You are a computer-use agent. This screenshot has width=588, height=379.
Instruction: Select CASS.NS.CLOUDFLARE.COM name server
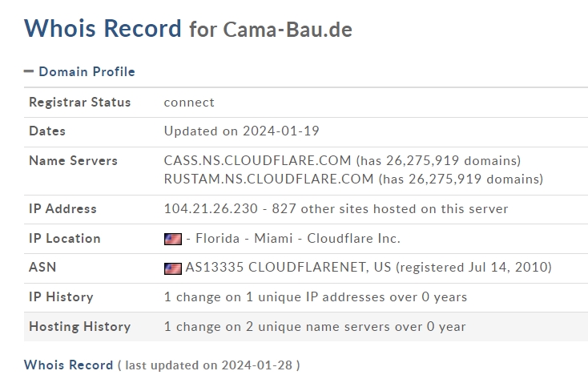(x=258, y=160)
